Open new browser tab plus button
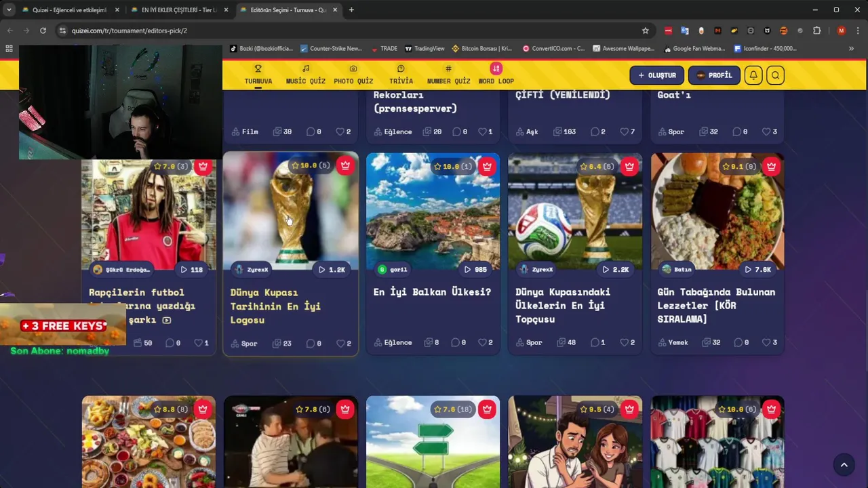Image resolution: width=868 pixels, height=488 pixels. click(351, 10)
